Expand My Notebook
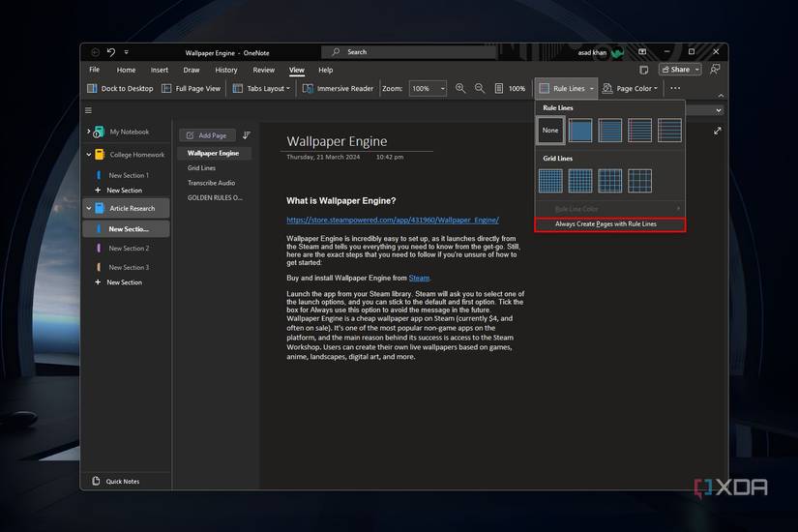Image resolution: width=798 pixels, height=532 pixels. pyautogui.click(x=89, y=132)
